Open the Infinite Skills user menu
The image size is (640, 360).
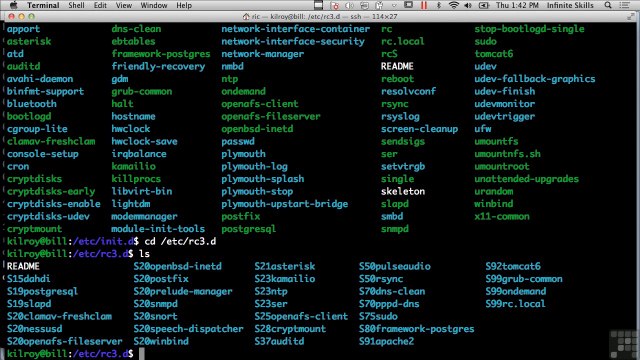[570, 5]
